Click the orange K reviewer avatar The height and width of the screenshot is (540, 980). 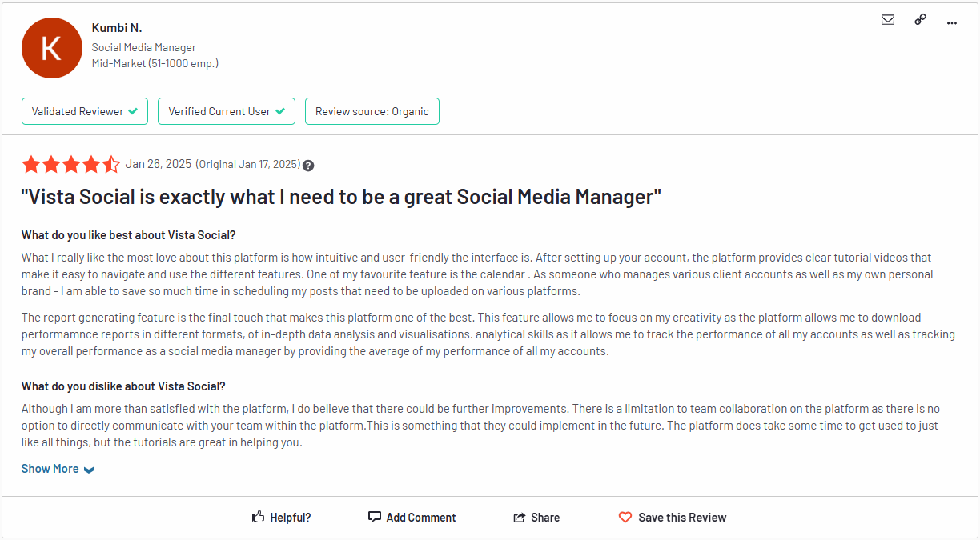[x=52, y=48]
